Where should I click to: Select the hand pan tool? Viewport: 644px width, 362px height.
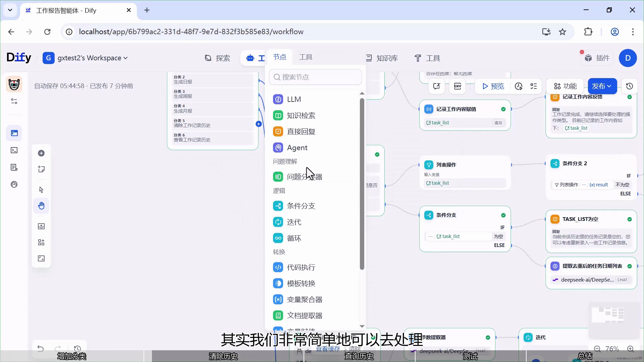(41, 206)
